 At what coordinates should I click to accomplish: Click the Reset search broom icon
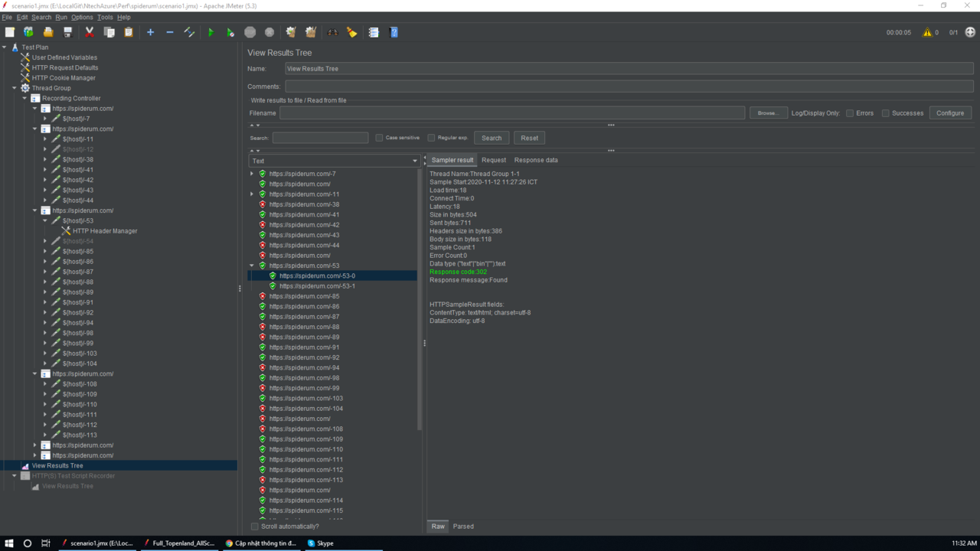tap(351, 32)
